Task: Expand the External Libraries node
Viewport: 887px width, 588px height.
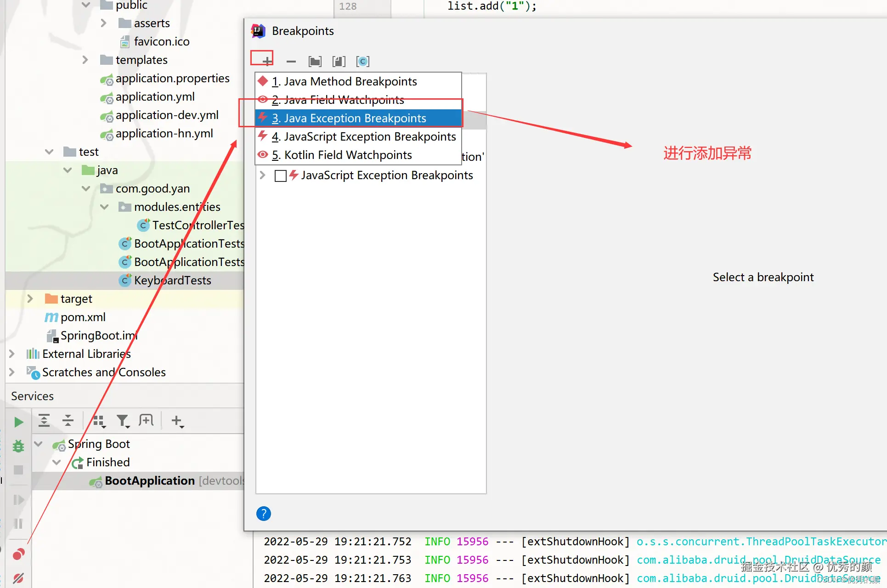Action: coord(12,354)
